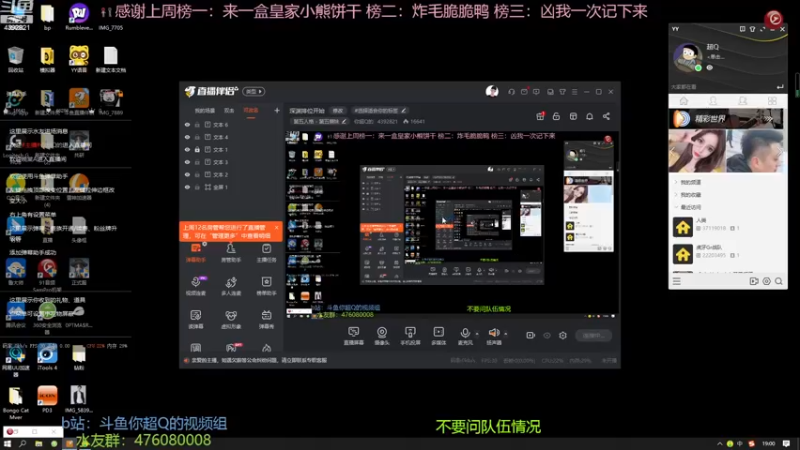Viewport: 800px width, 450px height.
Task: Open the 房管助手 tool
Action: (231, 253)
